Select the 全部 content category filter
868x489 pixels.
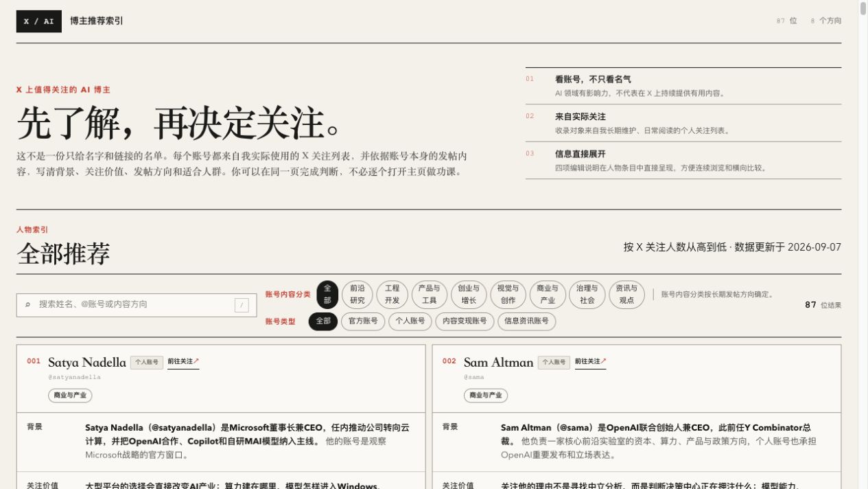(327, 294)
